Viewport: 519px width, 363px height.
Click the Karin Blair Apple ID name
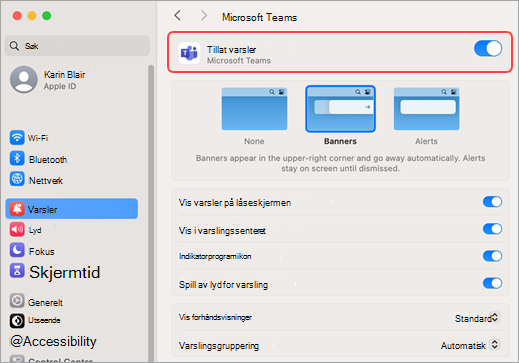point(65,74)
